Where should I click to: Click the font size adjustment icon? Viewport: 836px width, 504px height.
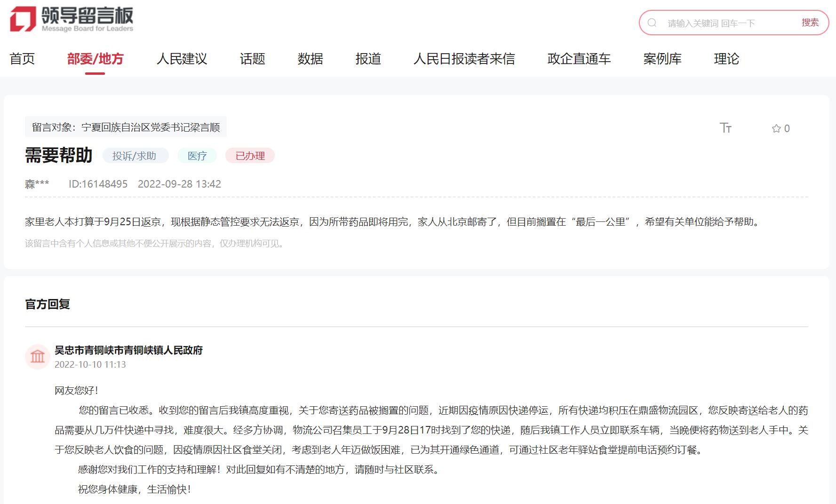point(725,128)
